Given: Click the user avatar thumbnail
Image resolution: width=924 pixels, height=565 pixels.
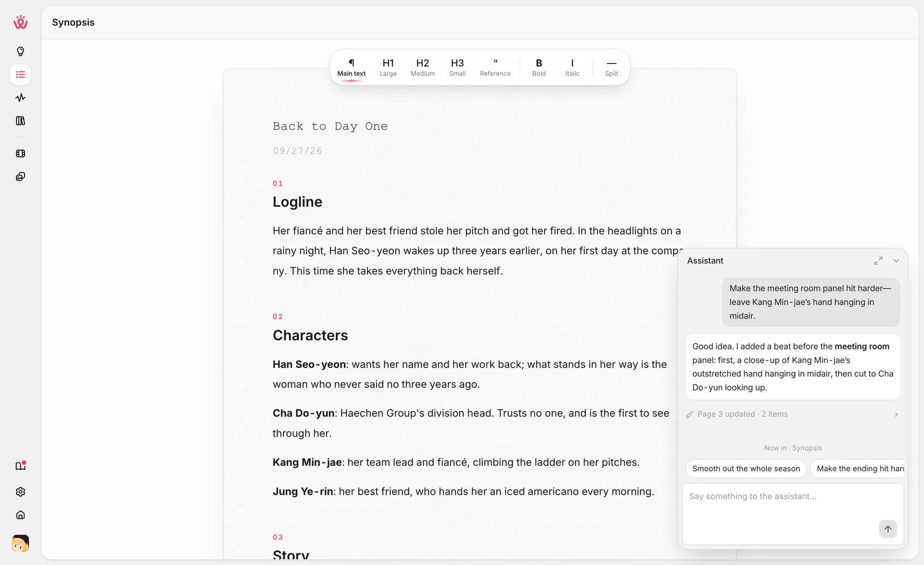Looking at the screenshot, I should [x=20, y=544].
